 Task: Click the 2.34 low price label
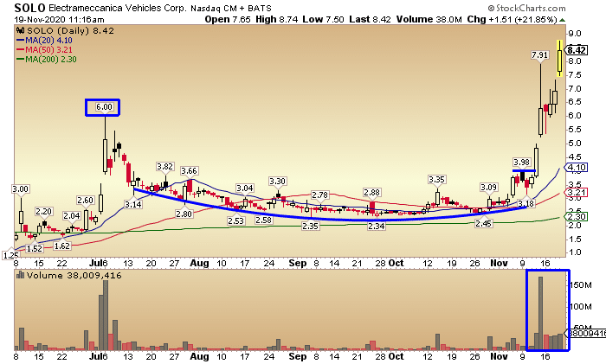point(376,226)
